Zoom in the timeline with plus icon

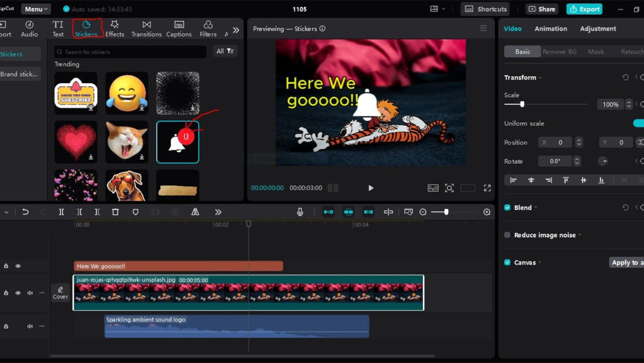click(x=487, y=212)
